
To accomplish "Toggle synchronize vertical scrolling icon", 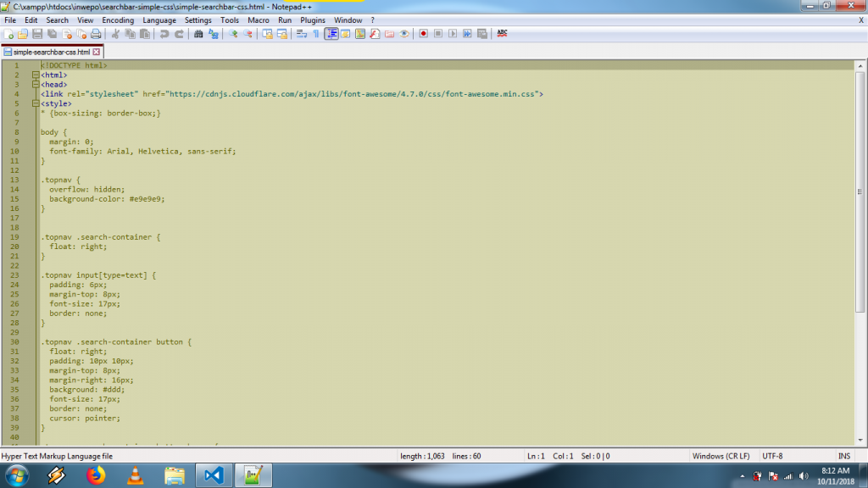I will pos(267,34).
